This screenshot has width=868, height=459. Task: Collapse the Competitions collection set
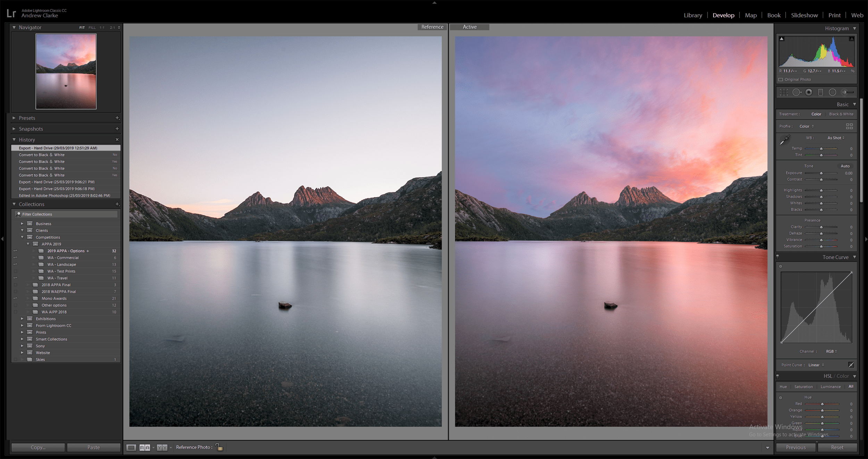(x=22, y=237)
